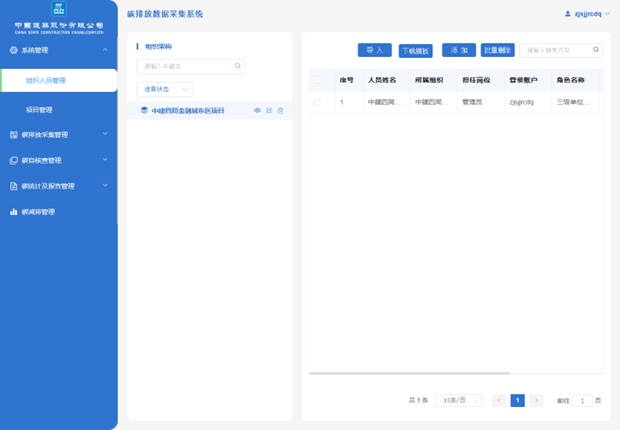
Task: Click the 导入 button
Action: tap(374, 50)
